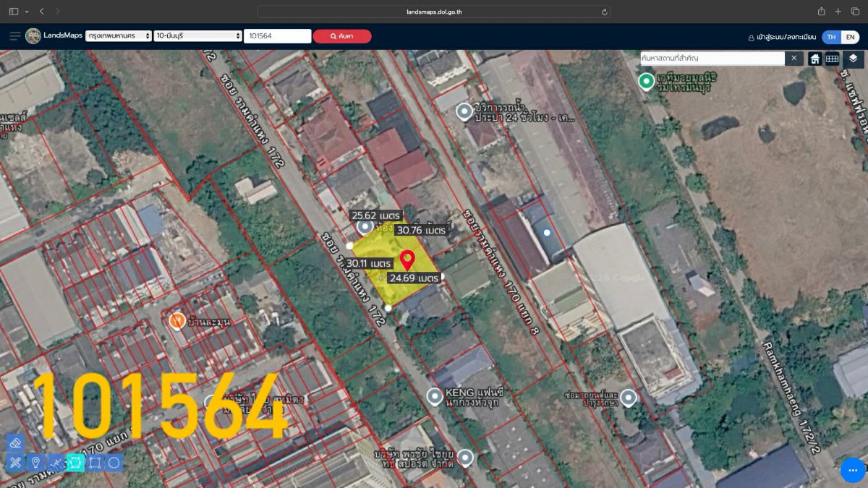Viewport: 868px width, 488px height.
Task: Select the place marker pin tool
Action: point(35,463)
